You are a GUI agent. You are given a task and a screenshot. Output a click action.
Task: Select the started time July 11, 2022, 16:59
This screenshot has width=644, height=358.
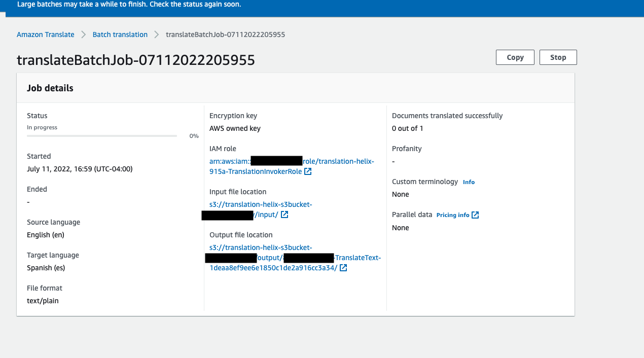(x=80, y=169)
